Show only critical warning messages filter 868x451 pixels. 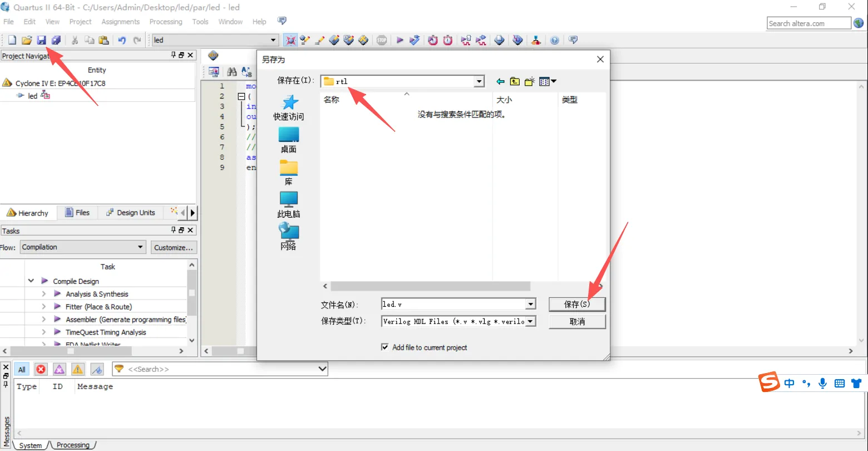coord(60,369)
